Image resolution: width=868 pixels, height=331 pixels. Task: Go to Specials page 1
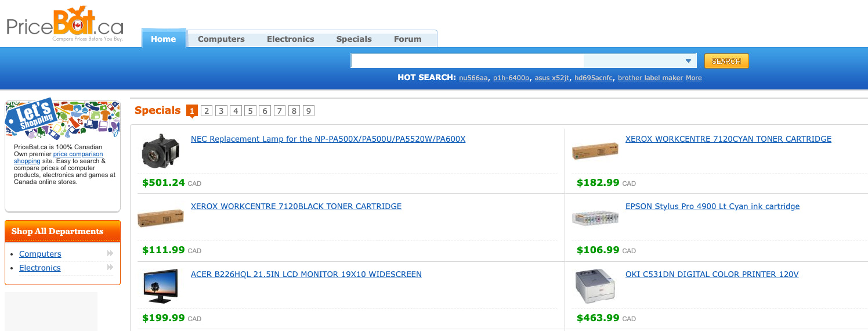(192, 110)
